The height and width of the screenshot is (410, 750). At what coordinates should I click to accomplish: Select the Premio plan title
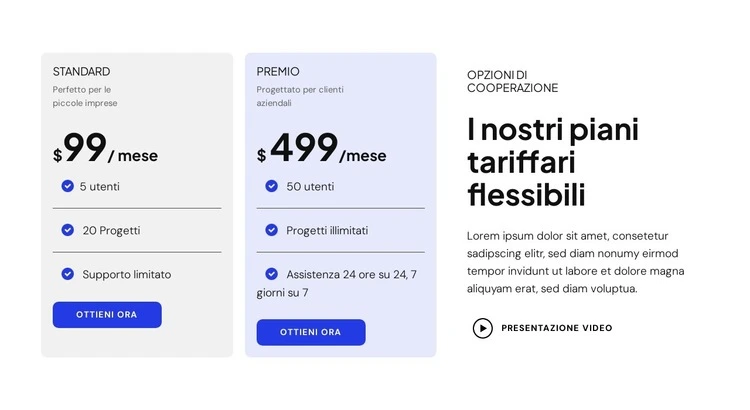[278, 72]
